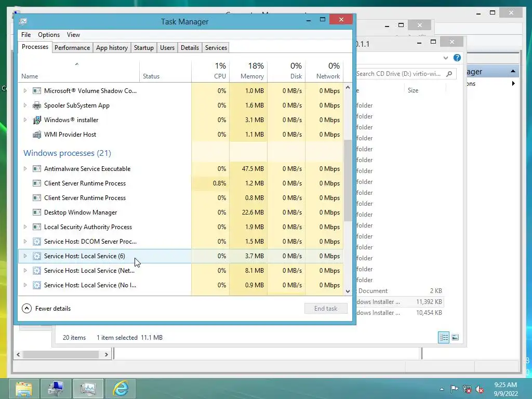This screenshot has height=399, width=532.
Task: Expand Local Security Authority Process
Action: coord(25,227)
